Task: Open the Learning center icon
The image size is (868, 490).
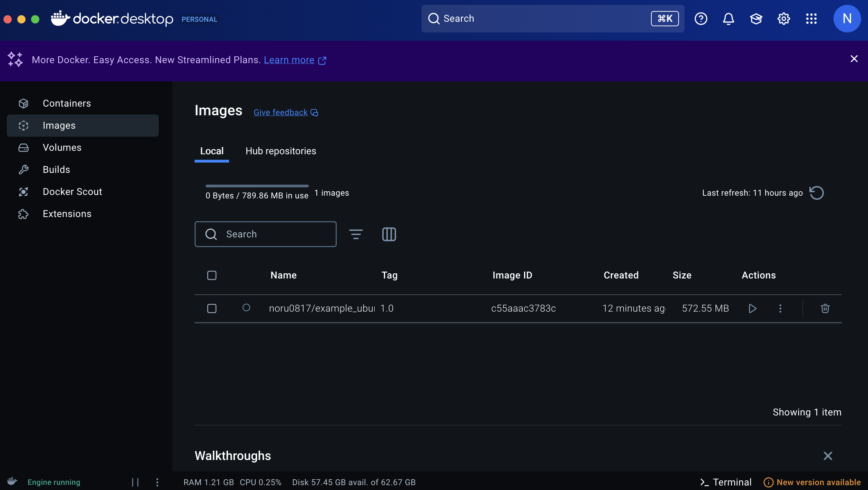Action: pos(756,19)
